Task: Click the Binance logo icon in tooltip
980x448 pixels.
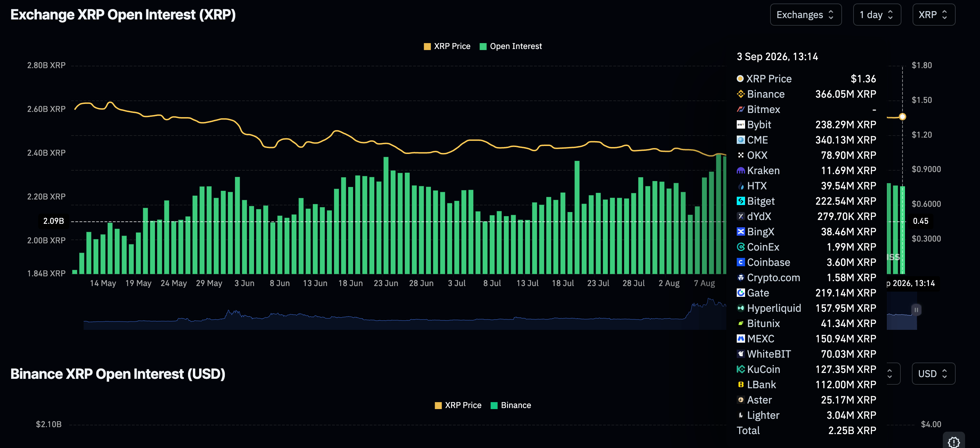Action: pos(740,94)
